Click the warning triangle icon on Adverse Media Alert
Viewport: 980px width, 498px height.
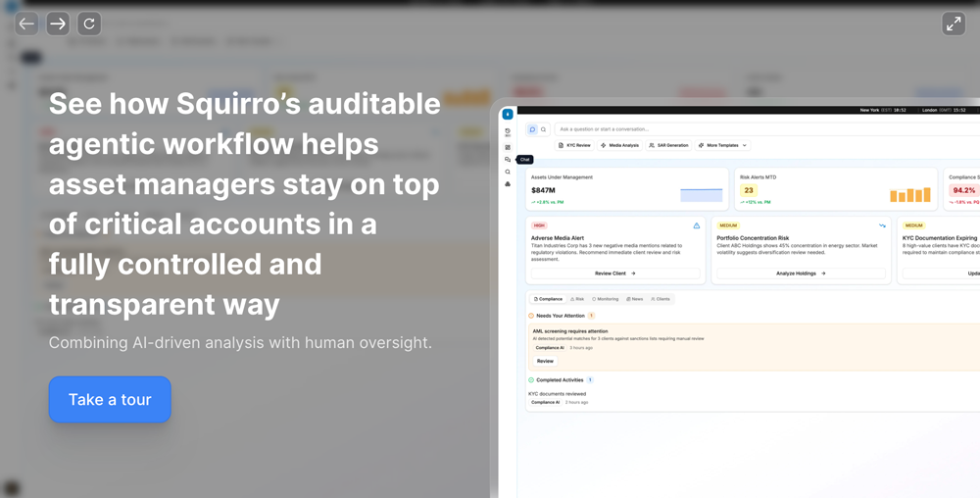tap(696, 225)
